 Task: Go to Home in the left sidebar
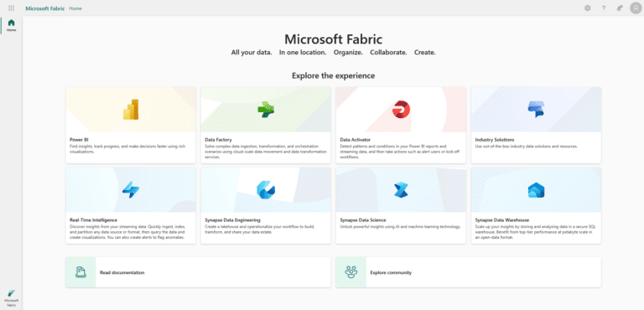point(12,25)
